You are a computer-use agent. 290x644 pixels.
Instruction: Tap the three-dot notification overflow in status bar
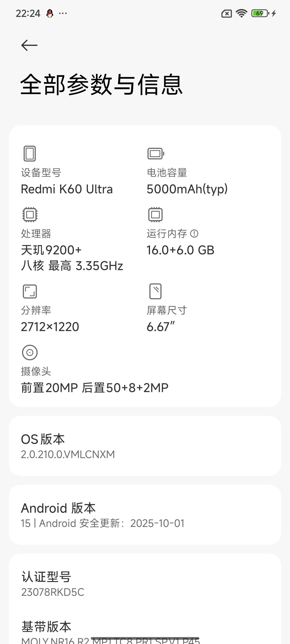pos(63,13)
